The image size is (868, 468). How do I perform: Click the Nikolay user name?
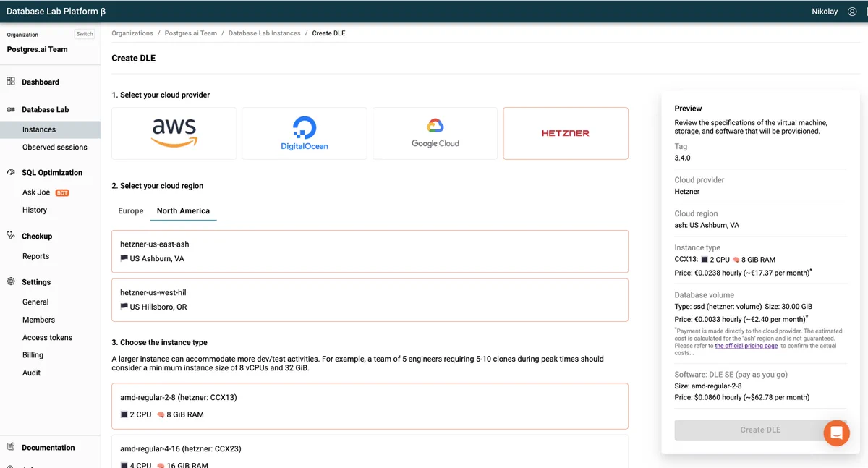click(x=825, y=12)
